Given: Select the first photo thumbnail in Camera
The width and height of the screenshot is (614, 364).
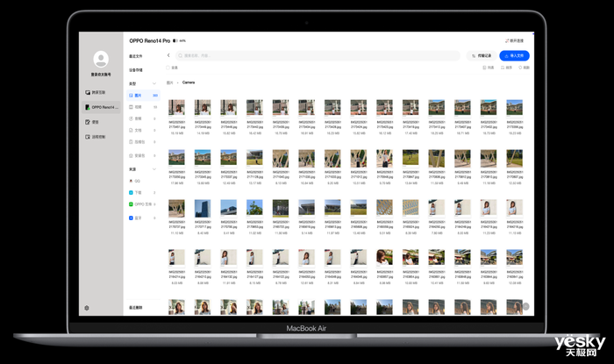Looking at the screenshot, I should coord(176,108).
